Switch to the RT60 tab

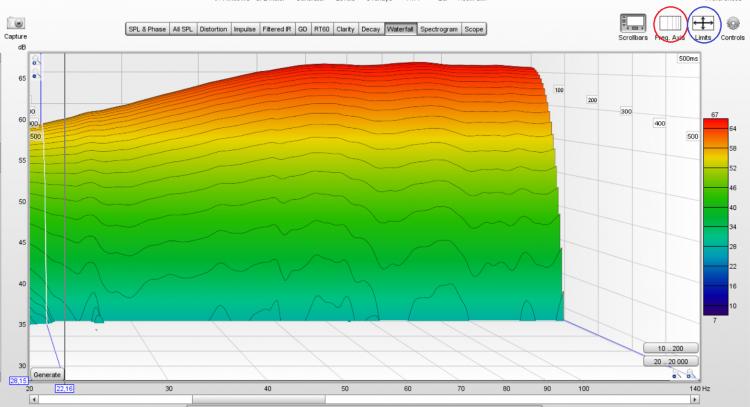click(x=321, y=30)
